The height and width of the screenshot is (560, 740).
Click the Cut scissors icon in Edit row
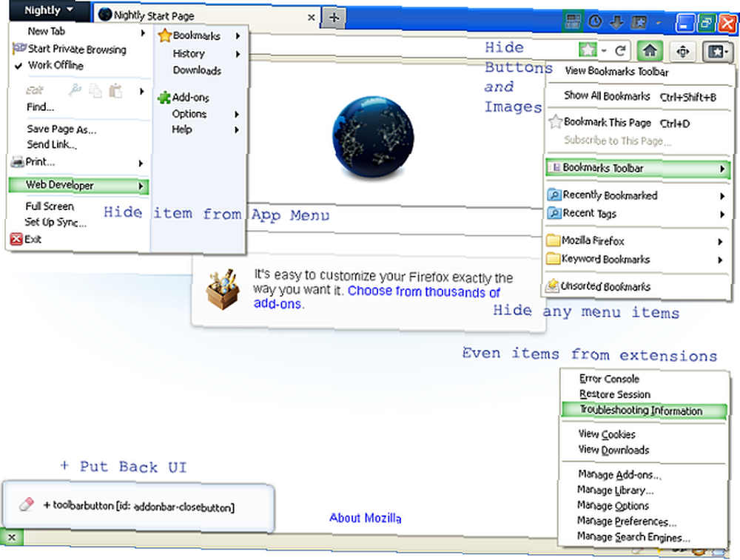pos(75,90)
